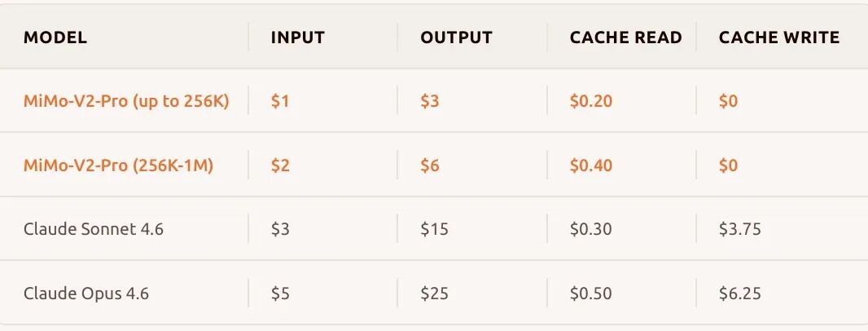This screenshot has height=331, width=868.
Task: Click the $3.75 cache write price
Action: 740,229
